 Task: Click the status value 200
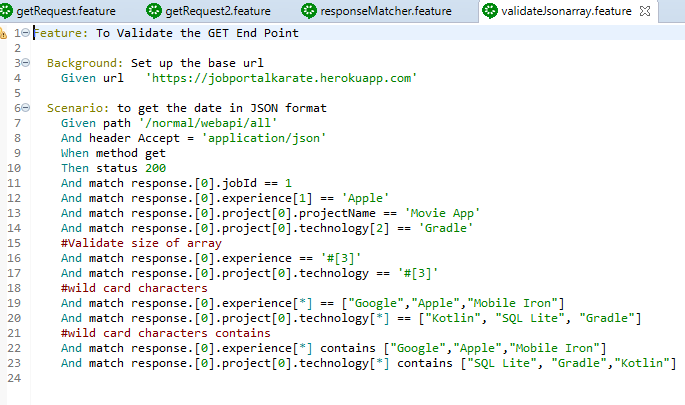click(156, 168)
